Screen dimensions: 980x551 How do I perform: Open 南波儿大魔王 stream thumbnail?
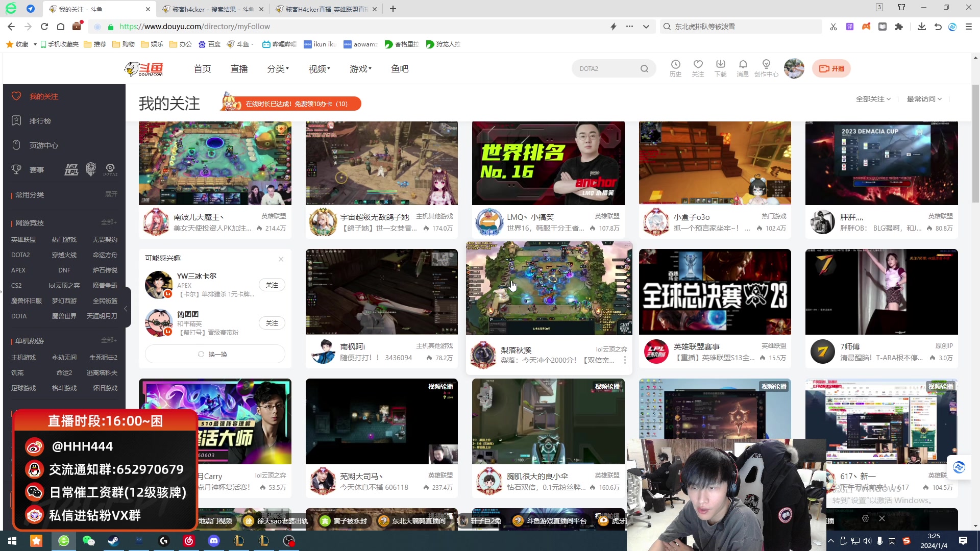215,163
